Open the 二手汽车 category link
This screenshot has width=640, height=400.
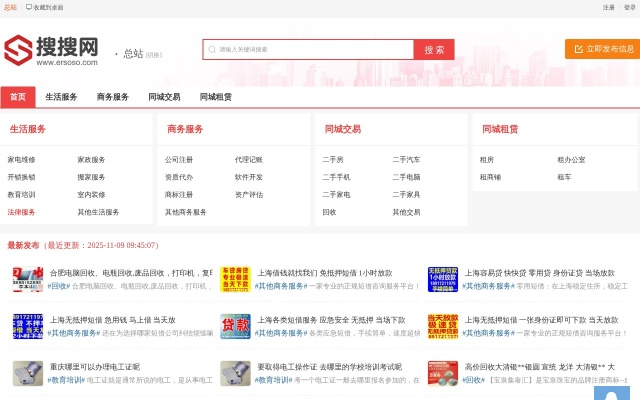(406, 159)
